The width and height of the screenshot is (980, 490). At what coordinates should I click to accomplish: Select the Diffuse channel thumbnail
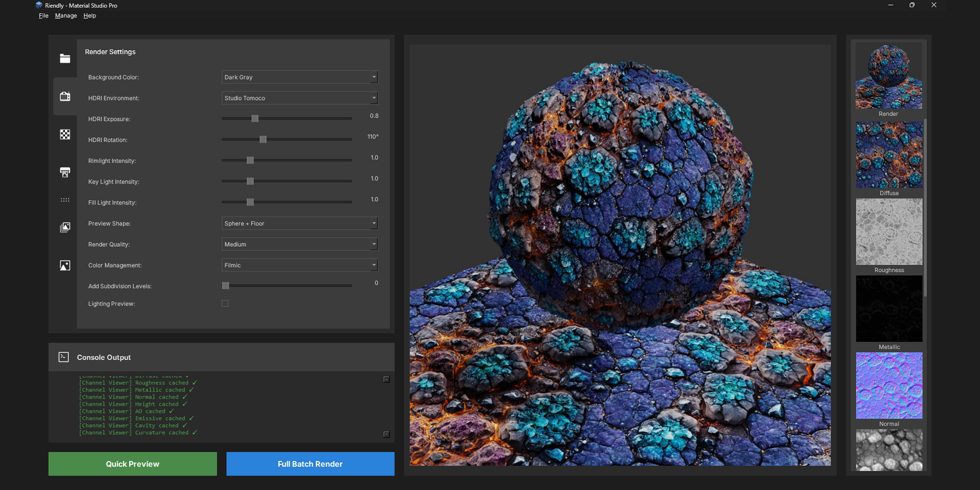point(889,155)
